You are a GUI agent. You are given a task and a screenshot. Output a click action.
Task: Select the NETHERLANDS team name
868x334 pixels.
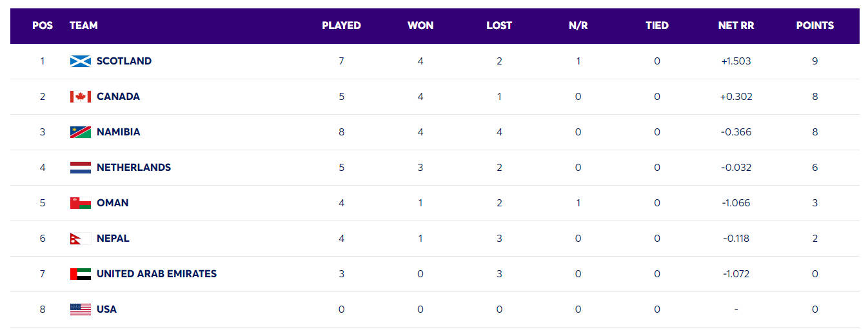[x=133, y=168]
